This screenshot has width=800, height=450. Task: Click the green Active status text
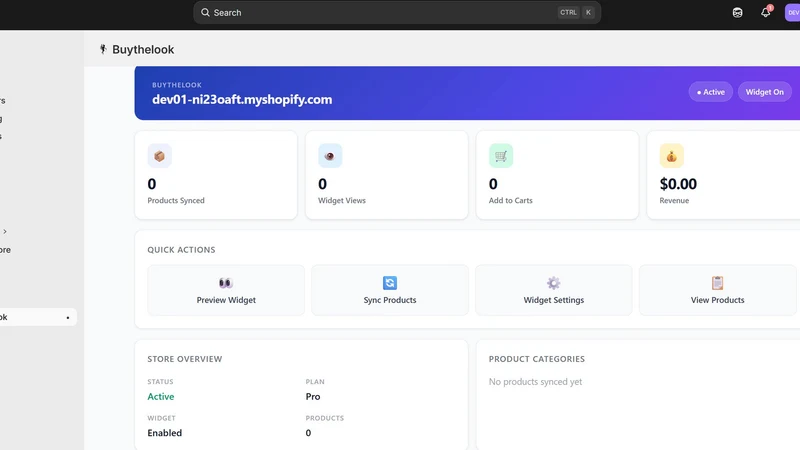(x=161, y=396)
